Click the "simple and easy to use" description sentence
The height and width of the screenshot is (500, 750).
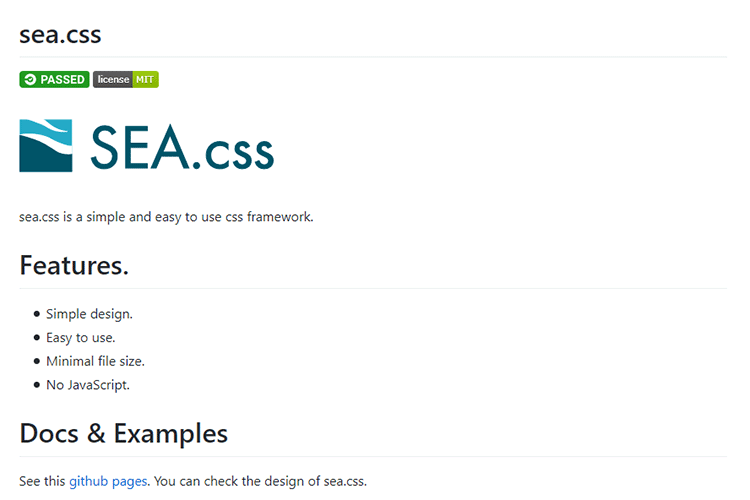pos(166,216)
